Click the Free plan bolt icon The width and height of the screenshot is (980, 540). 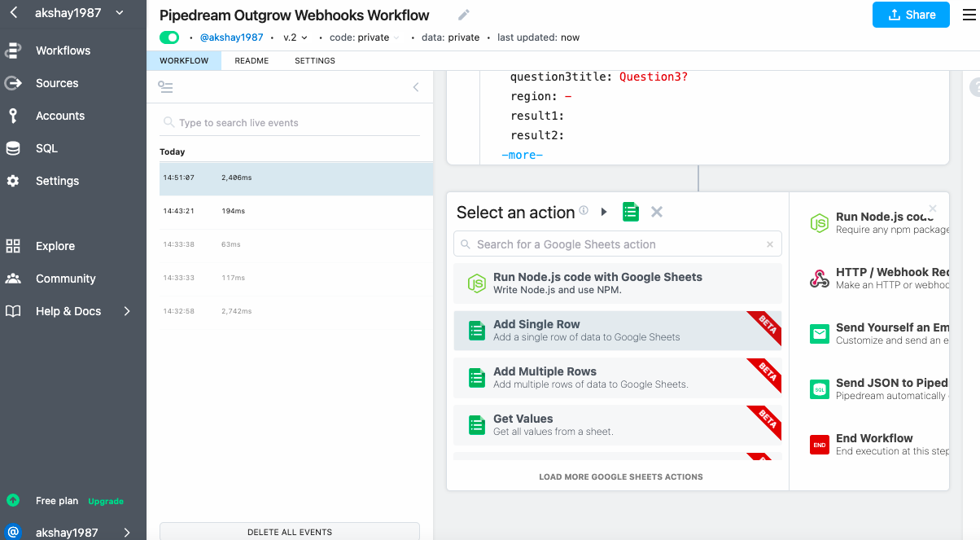click(x=13, y=500)
